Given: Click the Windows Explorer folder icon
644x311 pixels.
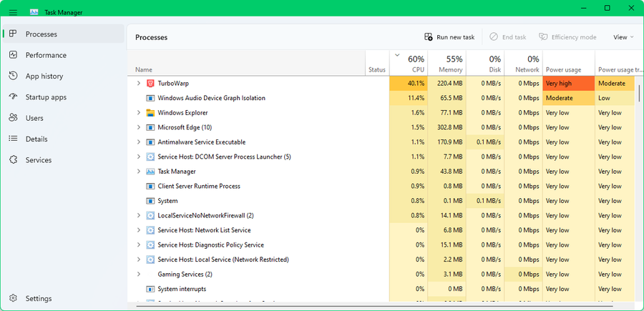Looking at the screenshot, I should [150, 113].
